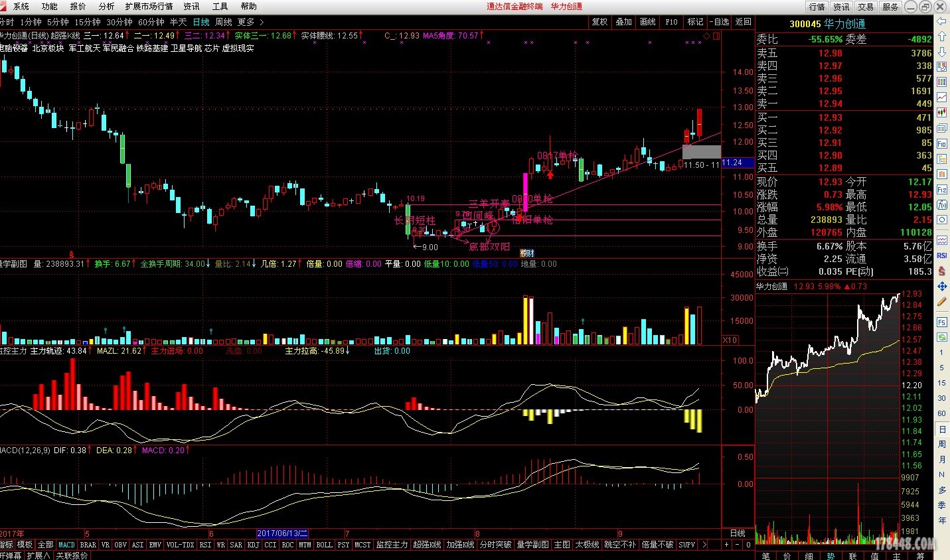This screenshot has height=560, width=950.
Task: Click the blue four-way move arrows icon
Action: [x=941, y=287]
